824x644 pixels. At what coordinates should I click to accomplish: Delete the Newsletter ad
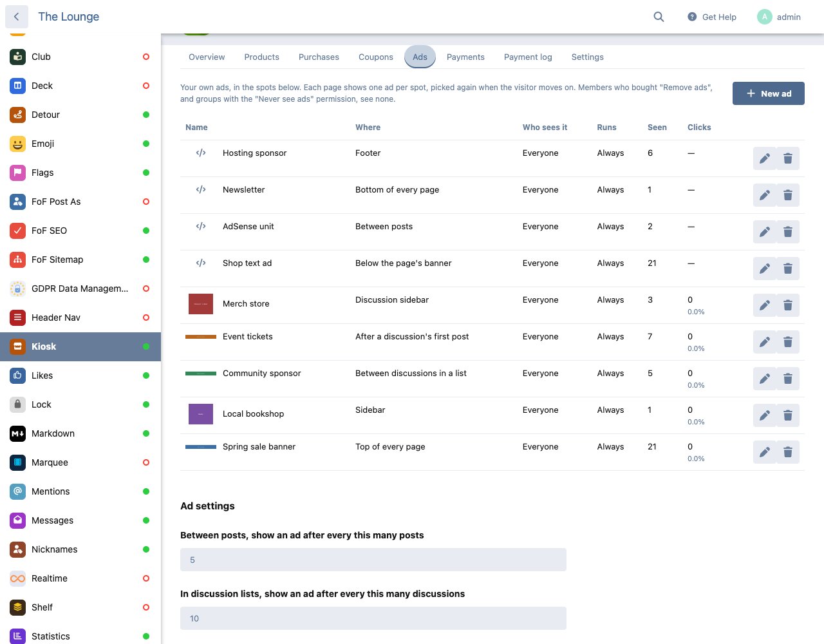tap(788, 195)
